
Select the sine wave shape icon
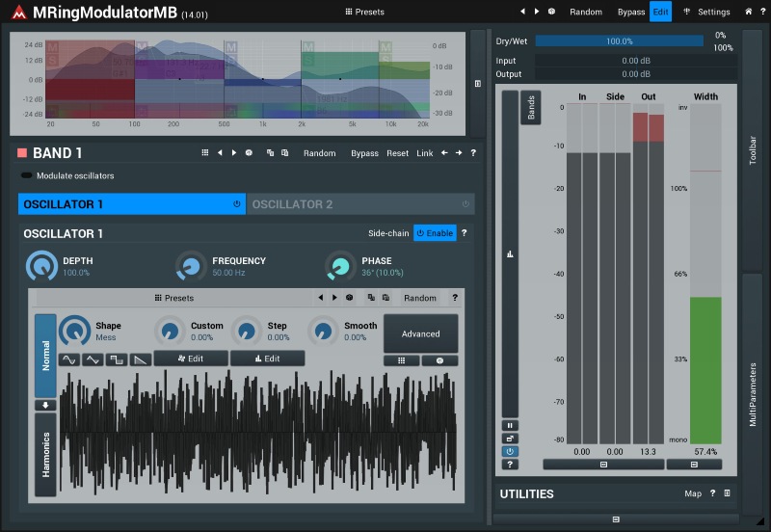69,359
